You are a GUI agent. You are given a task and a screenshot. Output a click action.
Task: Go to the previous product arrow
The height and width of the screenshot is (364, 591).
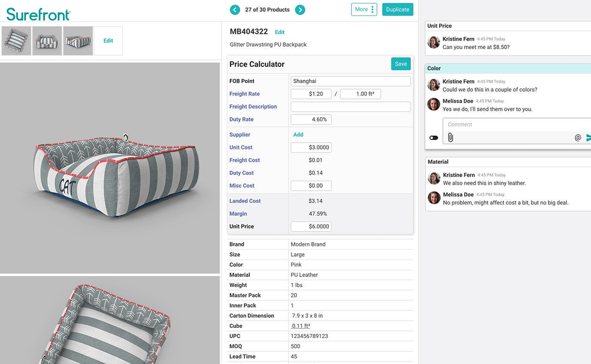[235, 10]
